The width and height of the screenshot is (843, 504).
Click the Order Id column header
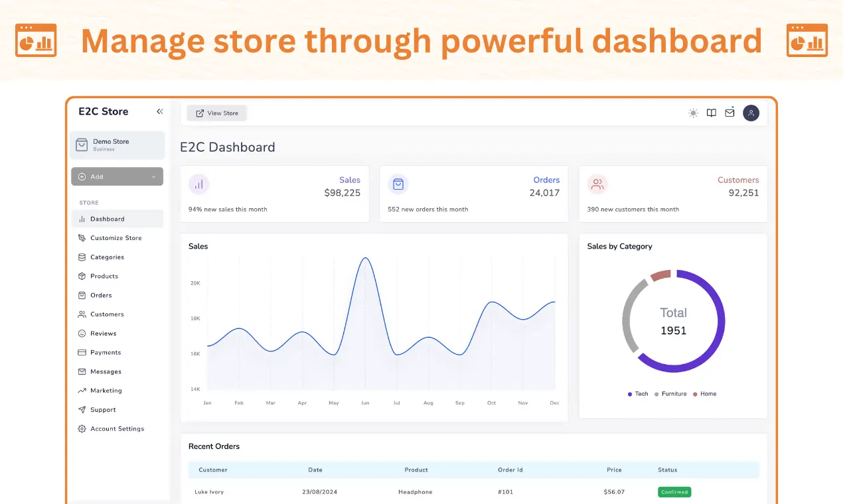510,470
